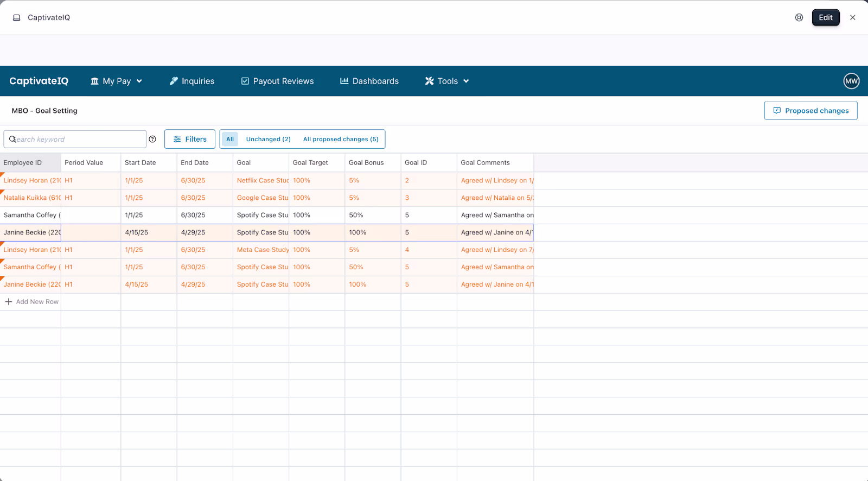Go to Inquiries

tap(192, 81)
